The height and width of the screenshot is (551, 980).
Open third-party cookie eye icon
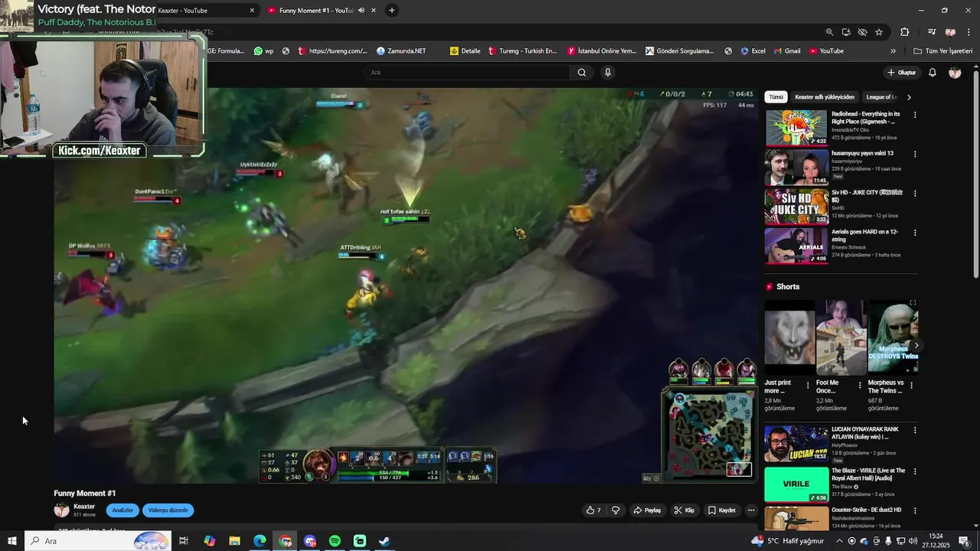point(862,32)
